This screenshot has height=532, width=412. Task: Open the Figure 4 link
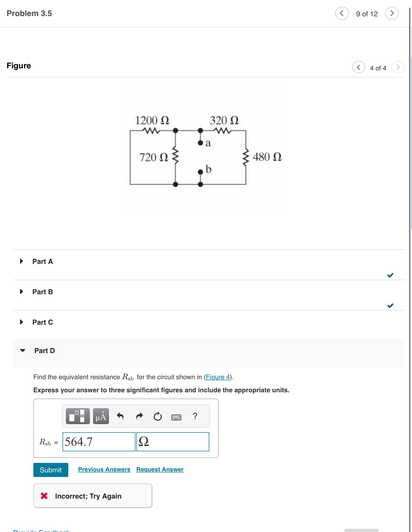(x=218, y=377)
